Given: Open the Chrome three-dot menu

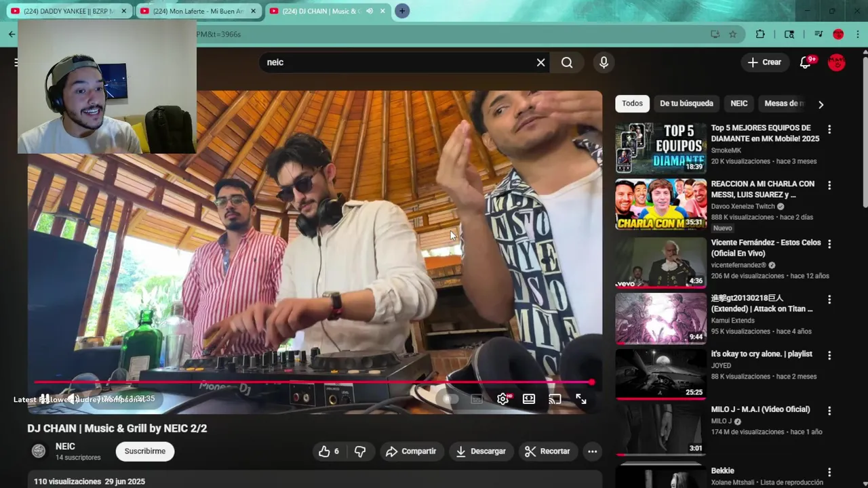Looking at the screenshot, I should pos(857,34).
